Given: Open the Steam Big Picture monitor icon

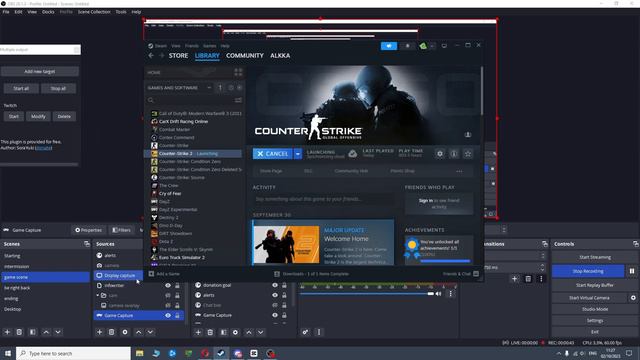Looking at the screenshot, I should pyautogui.click(x=444, y=46).
